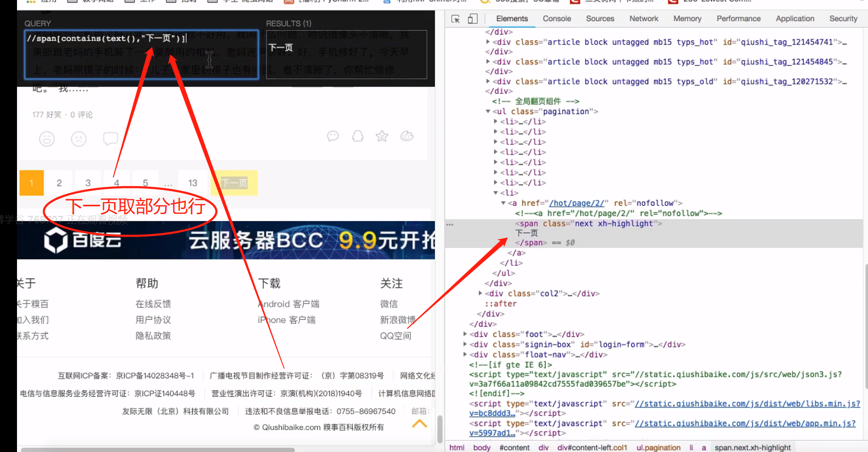Click the iPhone 客户端 download link

(287, 320)
